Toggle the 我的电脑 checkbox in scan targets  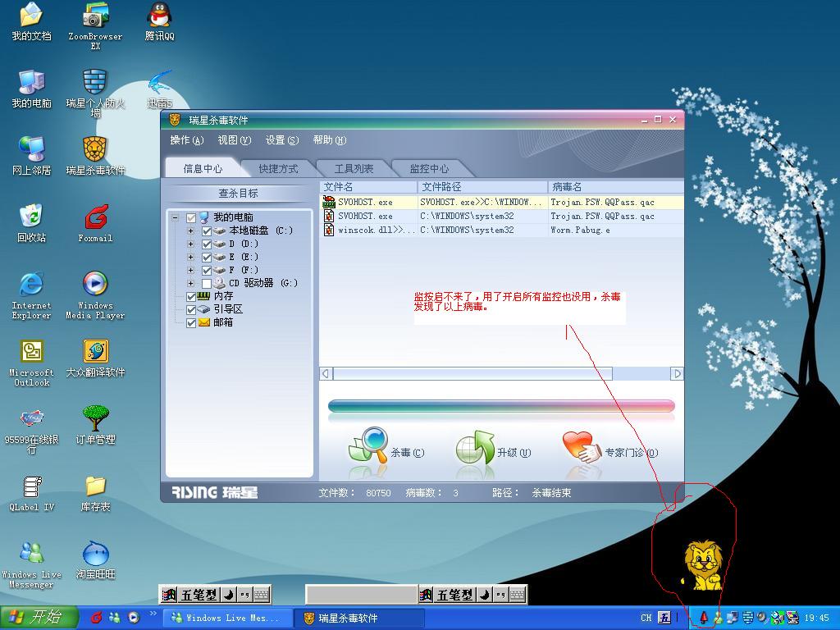pos(190,217)
